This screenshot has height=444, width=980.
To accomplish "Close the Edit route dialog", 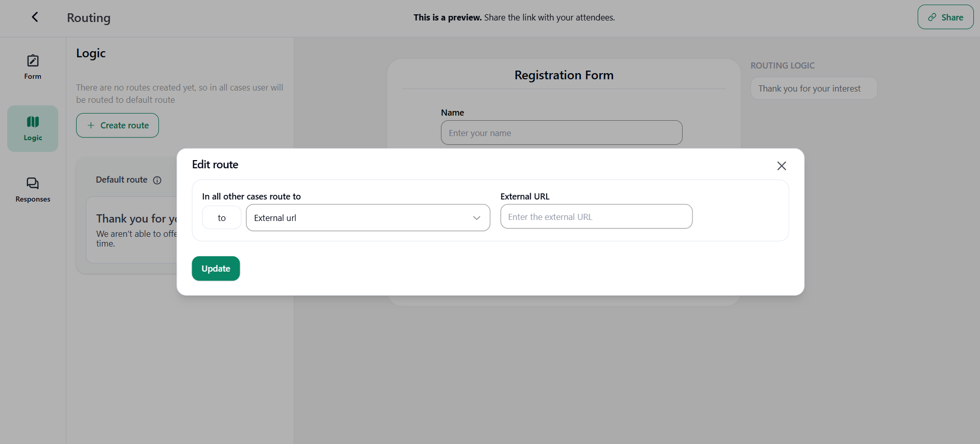I will (x=781, y=166).
